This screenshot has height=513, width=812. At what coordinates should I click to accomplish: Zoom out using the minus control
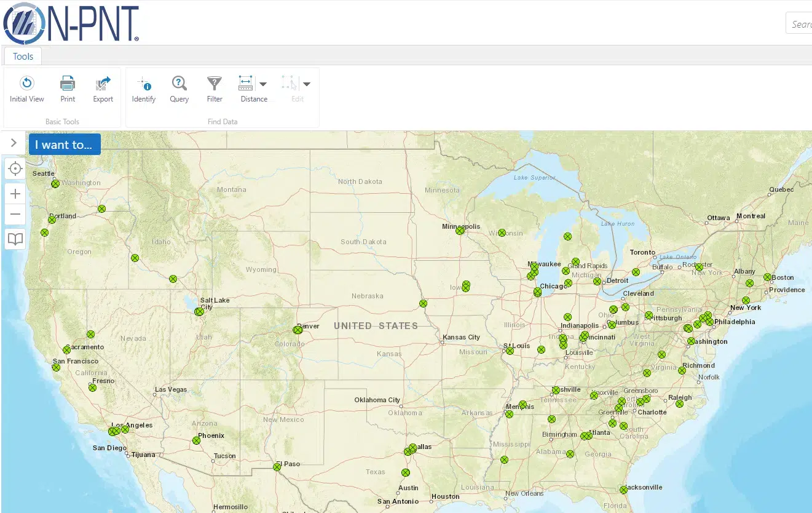click(x=15, y=214)
